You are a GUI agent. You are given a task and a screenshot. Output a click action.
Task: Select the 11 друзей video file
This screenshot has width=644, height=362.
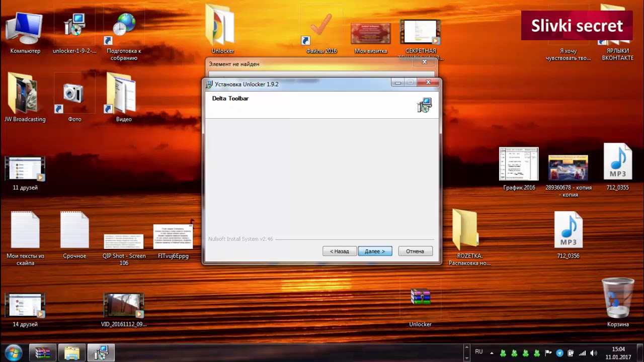pos(25,173)
